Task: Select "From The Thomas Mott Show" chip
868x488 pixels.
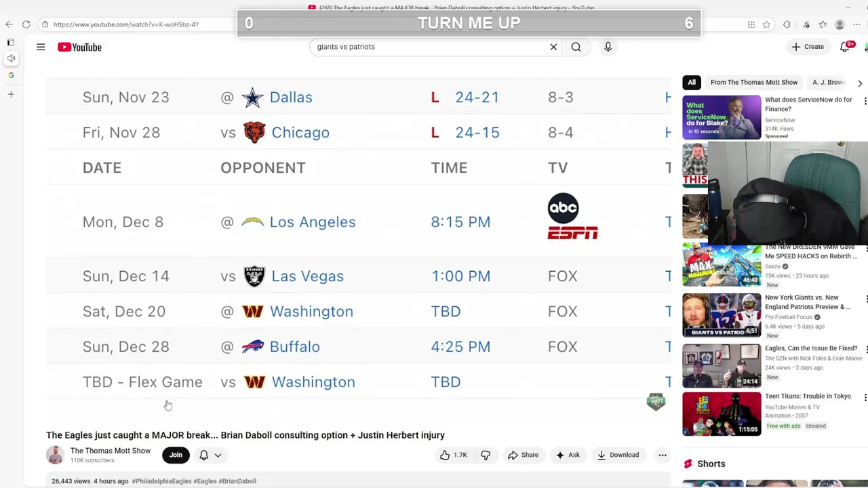Action: point(753,82)
